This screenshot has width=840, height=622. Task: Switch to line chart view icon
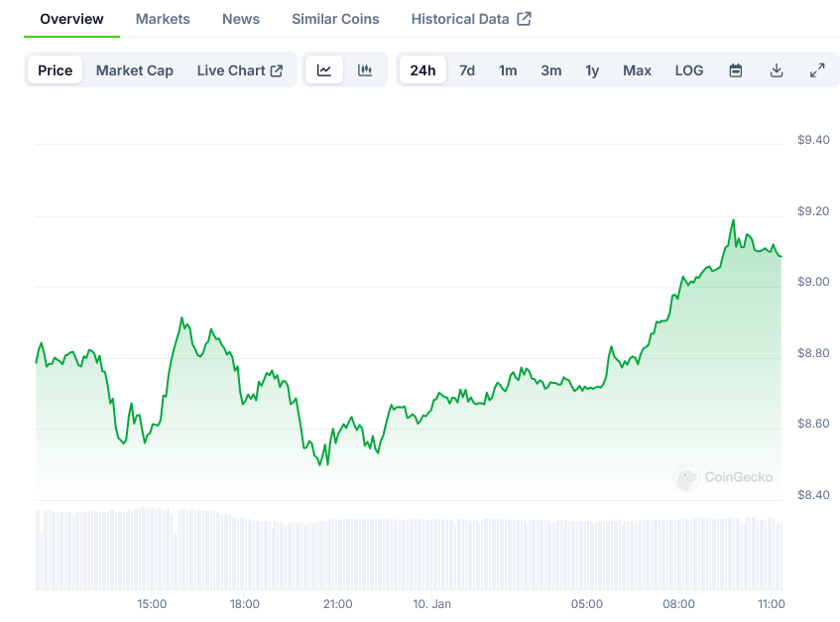tap(324, 70)
